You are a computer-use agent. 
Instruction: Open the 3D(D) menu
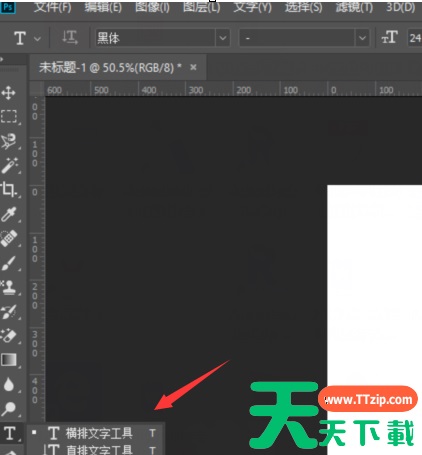pos(400,7)
